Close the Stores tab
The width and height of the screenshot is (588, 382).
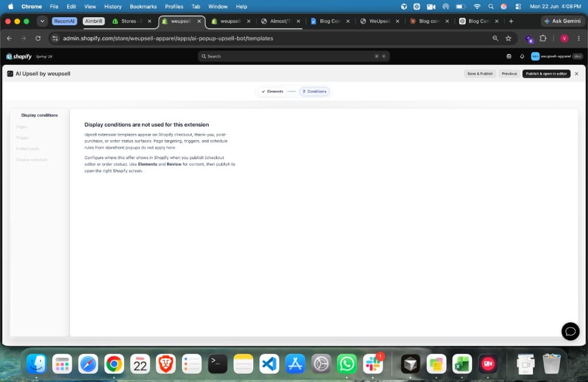(x=150, y=21)
